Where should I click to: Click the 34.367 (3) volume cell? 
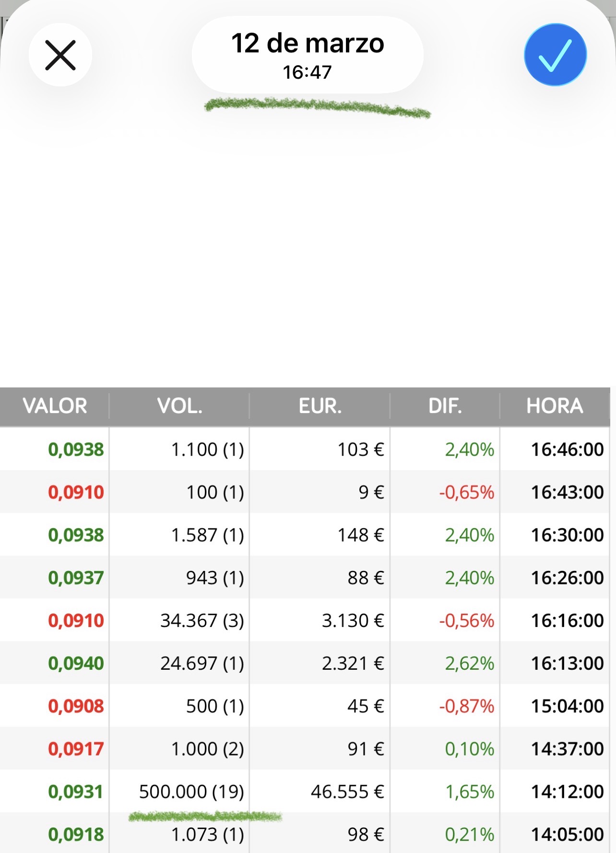pyautogui.click(x=202, y=620)
